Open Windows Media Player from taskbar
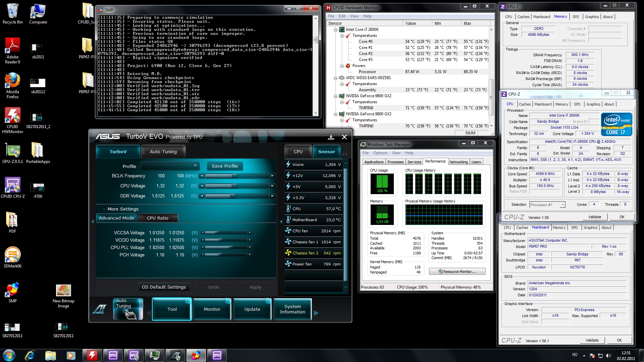The width and height of the screenshot is (644, 362). [x=71, y=355]
